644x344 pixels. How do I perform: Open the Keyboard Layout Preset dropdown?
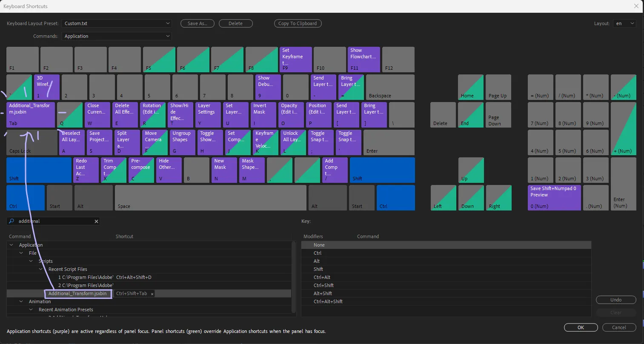click(x=117, y=23)
